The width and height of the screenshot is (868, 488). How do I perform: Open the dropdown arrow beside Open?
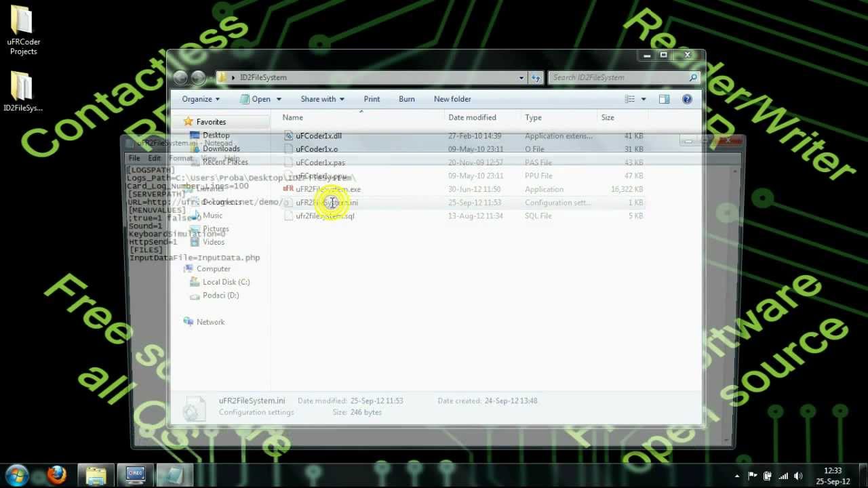click(x=279, y=99)
